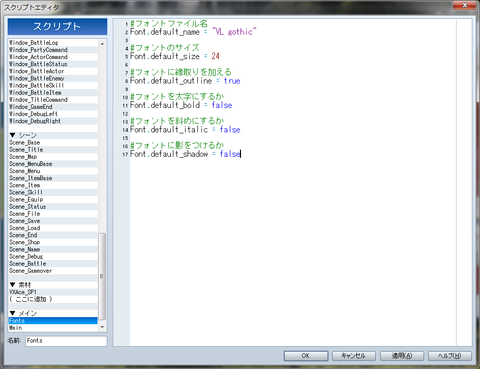The image size is (480, 369).
Task: Select Scene_Name script
Action: pos(53,249)
